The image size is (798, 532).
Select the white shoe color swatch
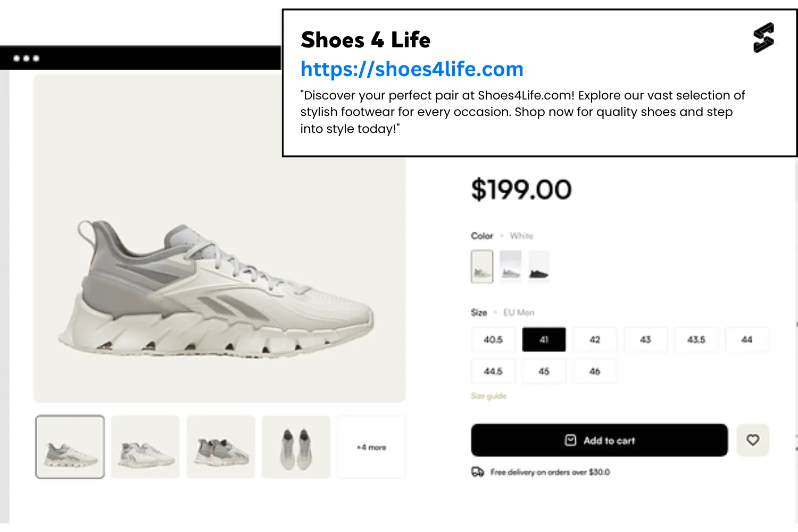[482, 267]
